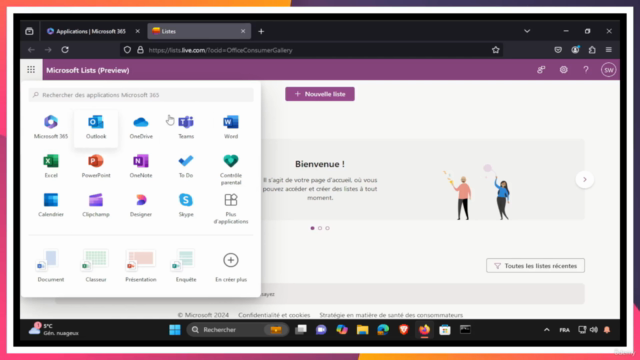Open To Do from the app launcher
640x360 pixels.
point(186,166)
